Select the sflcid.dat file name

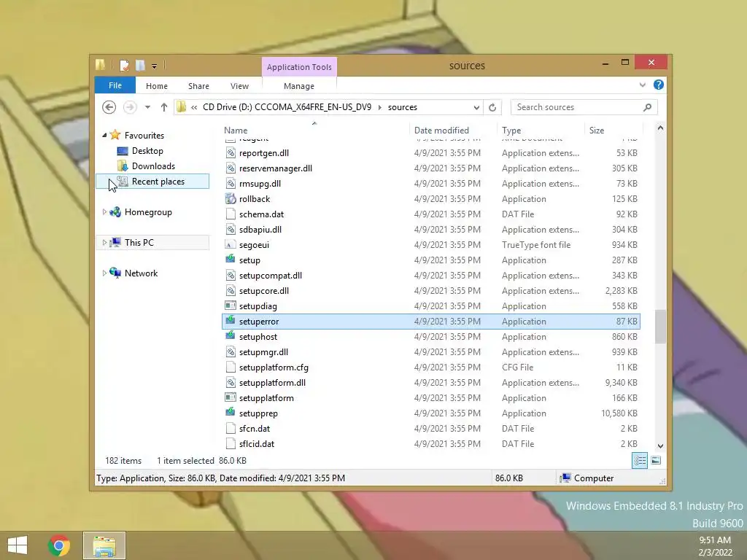click(257, 444)
